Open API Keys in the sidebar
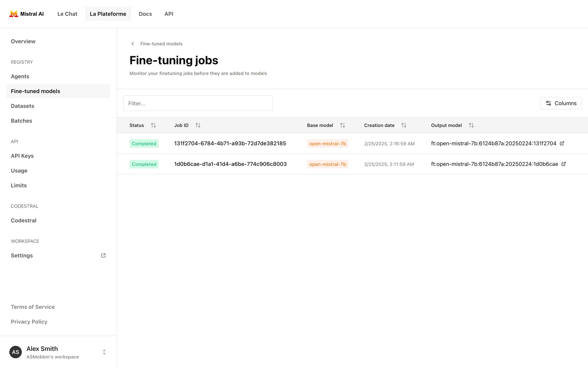Screen dimensions: 588x368 click(22, 156)
